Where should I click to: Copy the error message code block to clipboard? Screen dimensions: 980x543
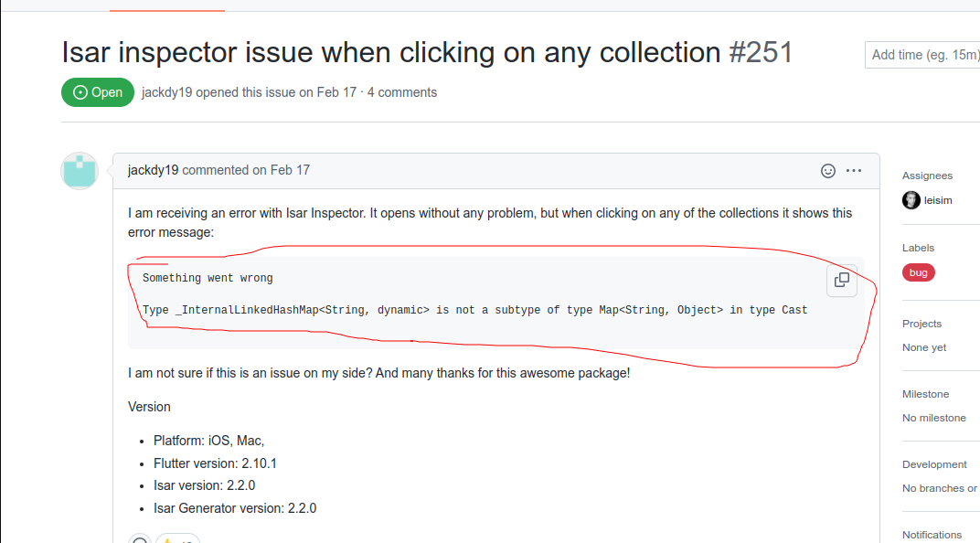(841, 281)
